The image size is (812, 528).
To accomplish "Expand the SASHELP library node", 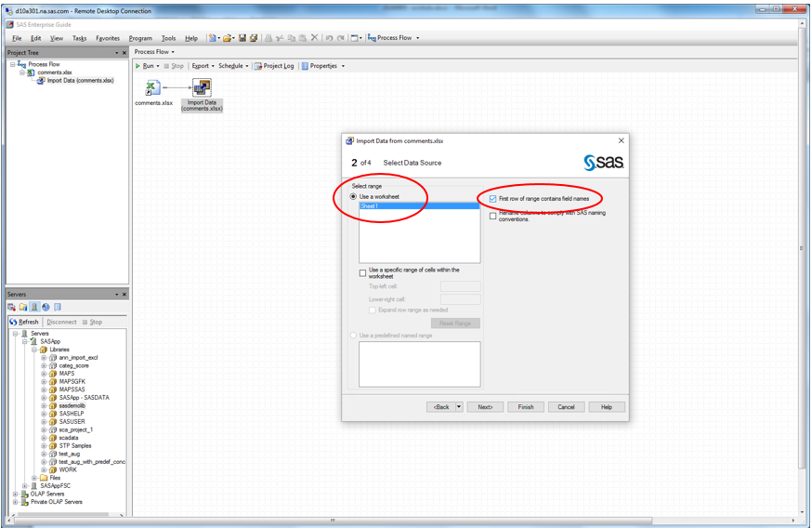I will pyautogui.click(x=44, y=414).
